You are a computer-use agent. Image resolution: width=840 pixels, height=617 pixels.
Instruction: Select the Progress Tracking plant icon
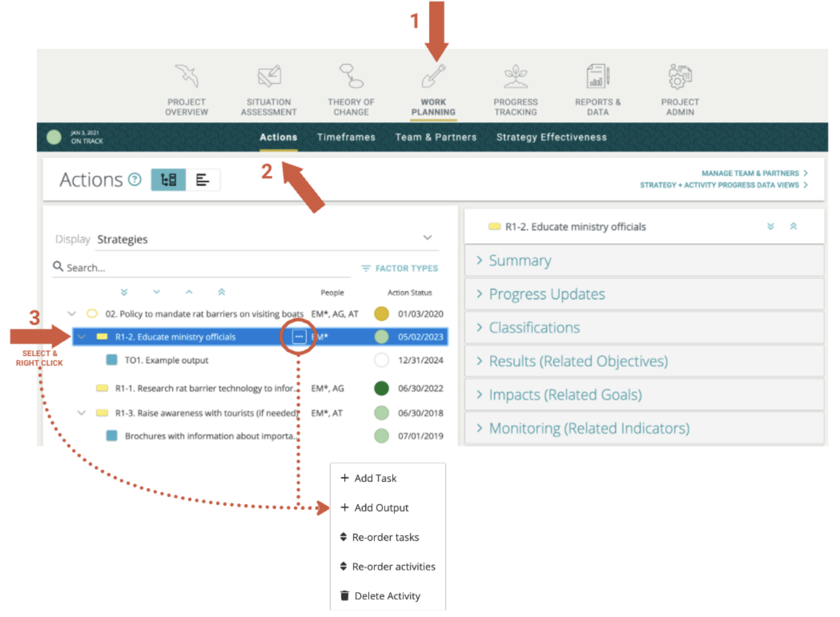(515, 76)
